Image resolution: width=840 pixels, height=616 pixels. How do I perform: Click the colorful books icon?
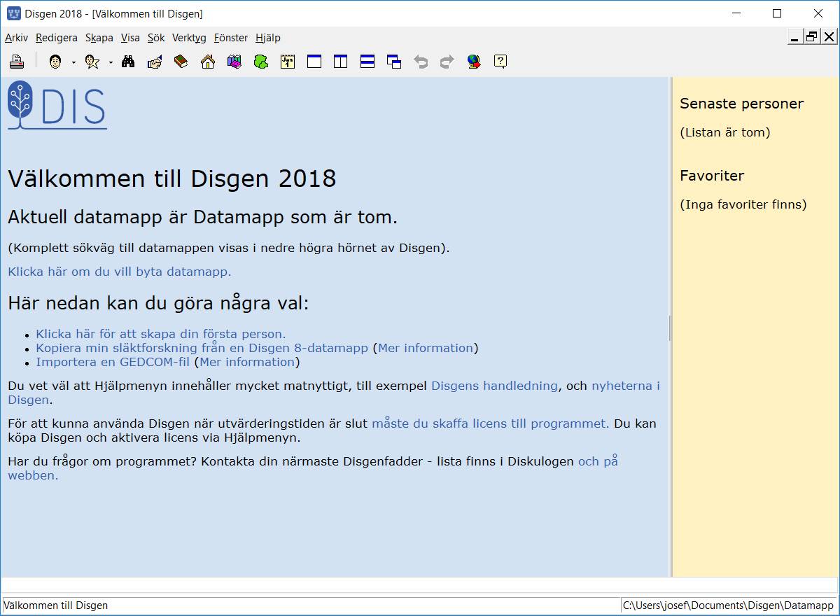click(x=234, y=62)
